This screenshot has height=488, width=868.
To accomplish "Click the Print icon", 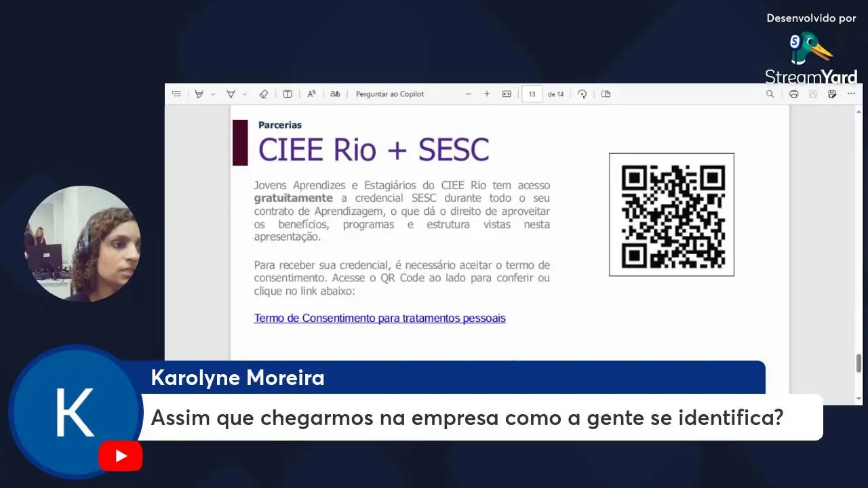I will coord(793,94).
